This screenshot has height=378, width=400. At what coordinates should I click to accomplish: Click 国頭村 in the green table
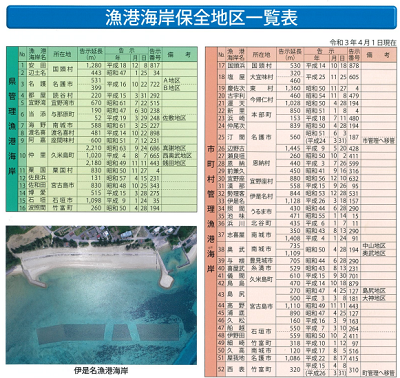click(x=62, y=69)
